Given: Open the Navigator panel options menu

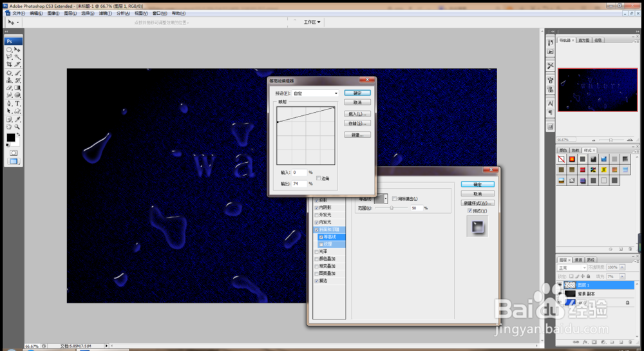Looking at the screenshot, I should coord(637,42).
